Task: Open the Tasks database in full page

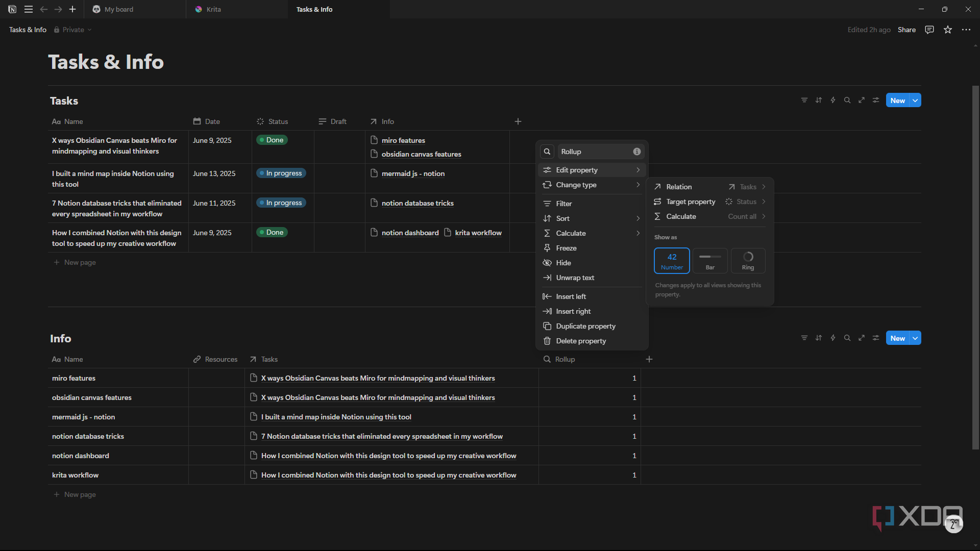Action: click(862, 101)
